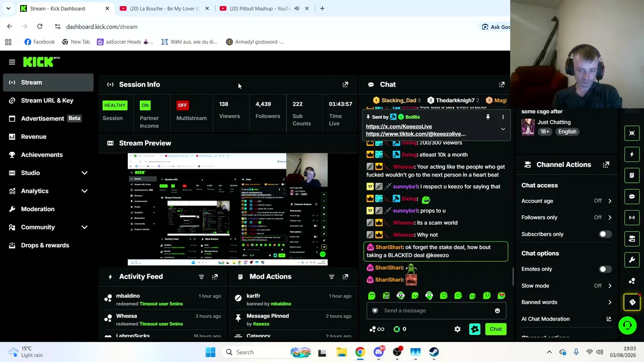Open chat settings gear
Viewport: 644px width, 362px height.
point(457,329)
